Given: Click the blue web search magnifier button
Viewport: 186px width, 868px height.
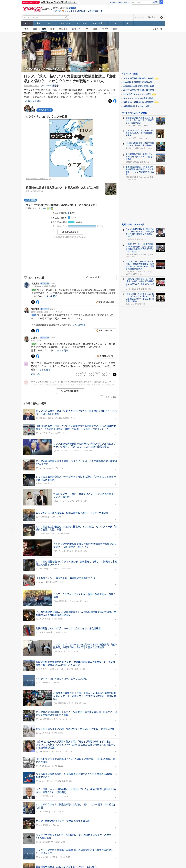Looking at the screenshot, I should (161, 2).
